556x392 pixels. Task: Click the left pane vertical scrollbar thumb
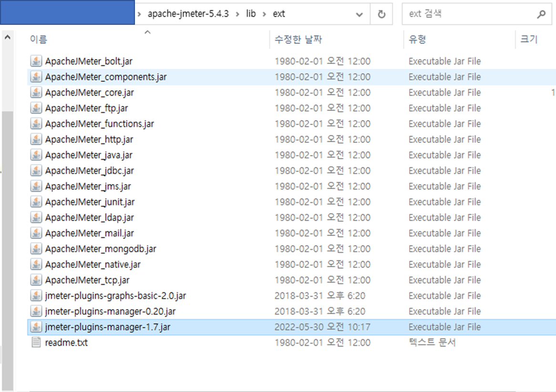[8, 251]
